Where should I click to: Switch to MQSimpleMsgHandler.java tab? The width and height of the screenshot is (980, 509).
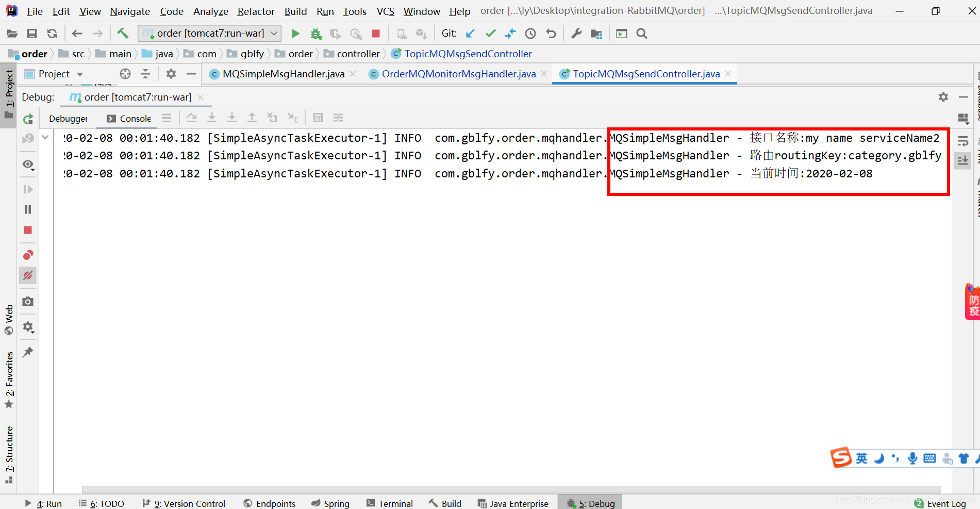click(283, 74)
